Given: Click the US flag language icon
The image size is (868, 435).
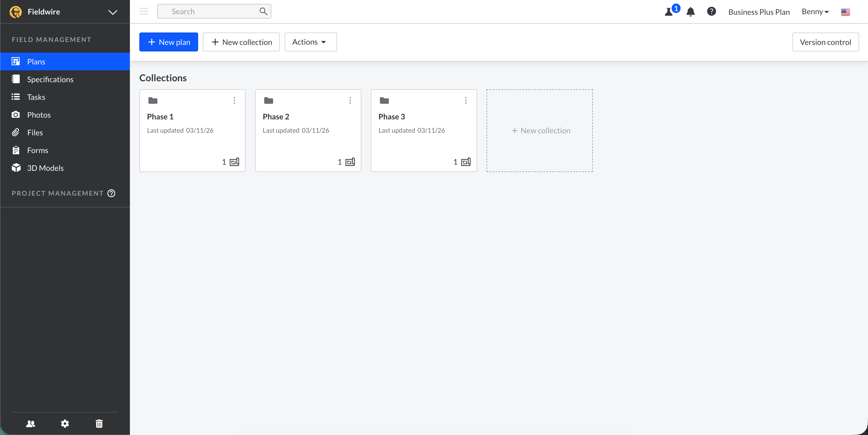Looking at the screenshot, I should [x=845, y=12].
